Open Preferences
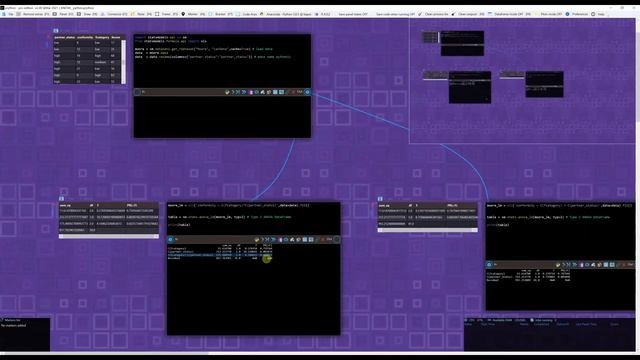The height and width of the screenshot is (360, 640). (x=577, y=14)
